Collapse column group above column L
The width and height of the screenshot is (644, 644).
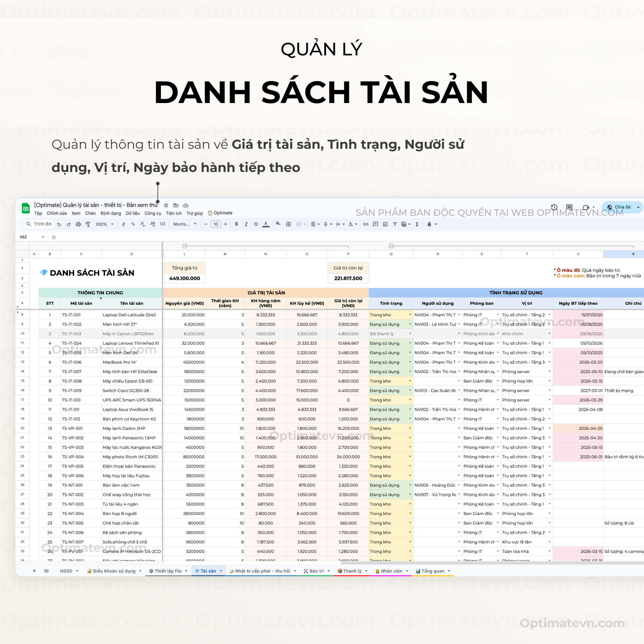click(185, 246)
